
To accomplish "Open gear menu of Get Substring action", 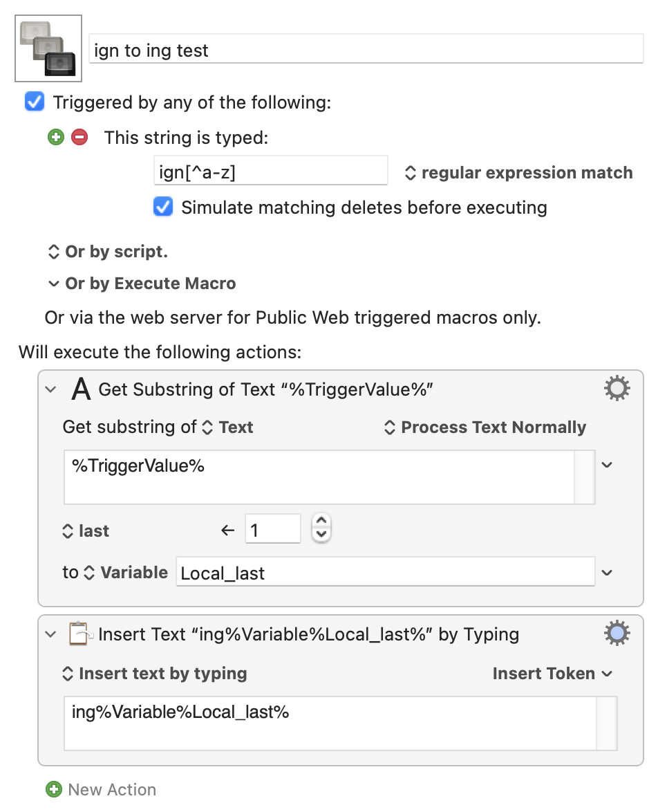I will (x=617, y=389).
